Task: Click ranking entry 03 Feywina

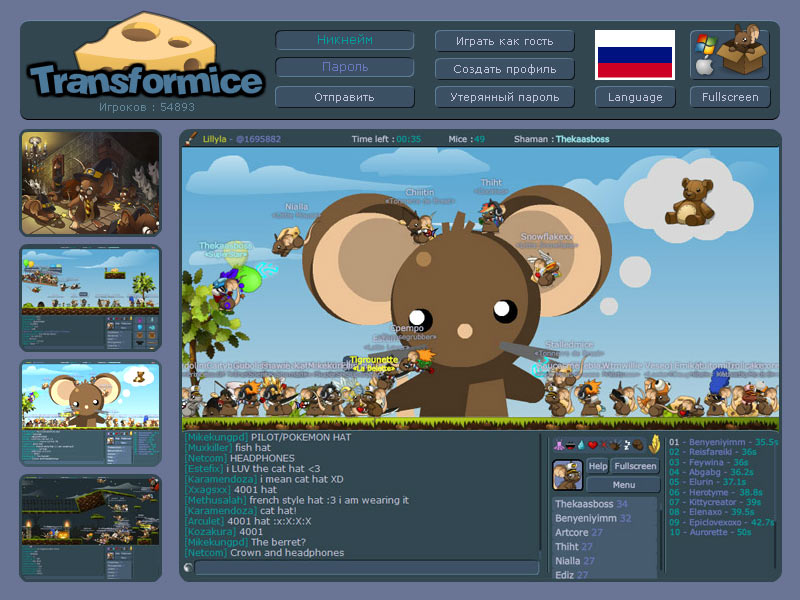Action: coord(709,462)
